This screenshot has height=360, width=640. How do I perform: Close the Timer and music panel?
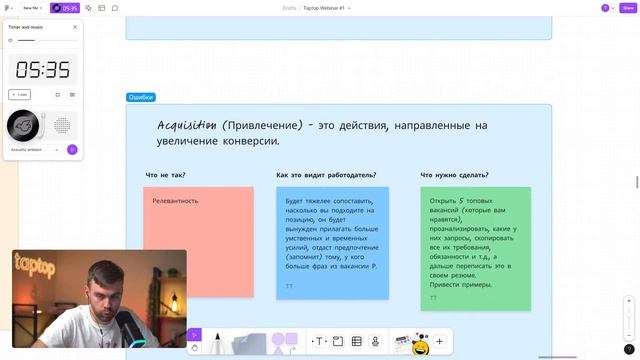click(75, 27)
